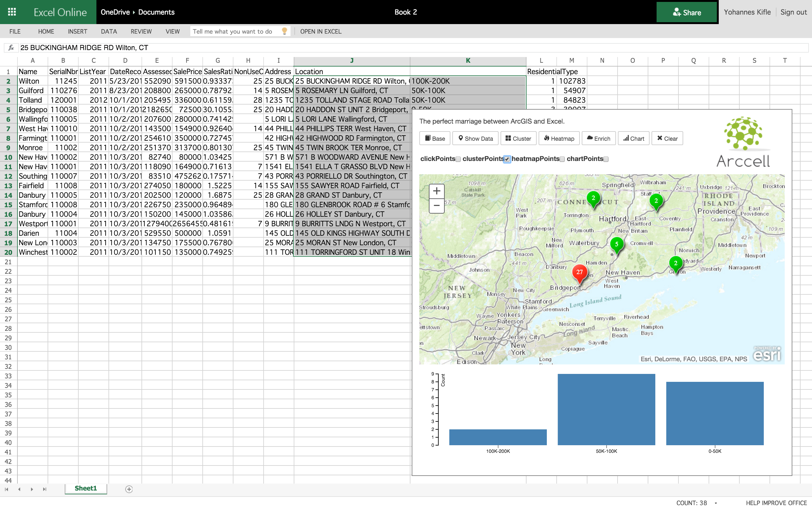Viewport: 812px width, 507px height.
Task: Click the red cluster marker labeled 27
Action: (x=580, y=272)
